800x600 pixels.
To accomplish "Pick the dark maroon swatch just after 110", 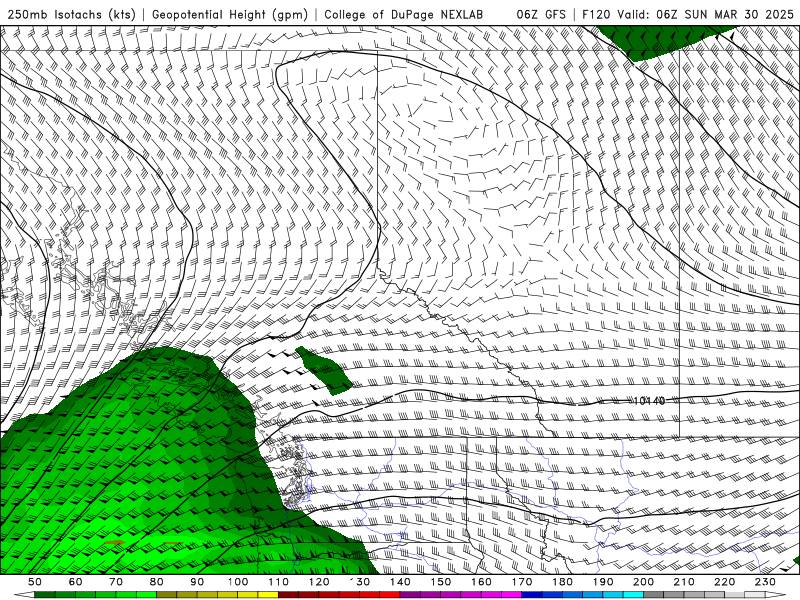I will pos(288,595).
